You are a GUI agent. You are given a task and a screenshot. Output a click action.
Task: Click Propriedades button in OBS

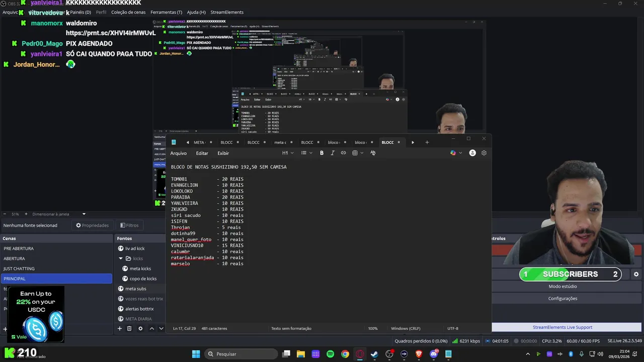(x=93, y=225)
